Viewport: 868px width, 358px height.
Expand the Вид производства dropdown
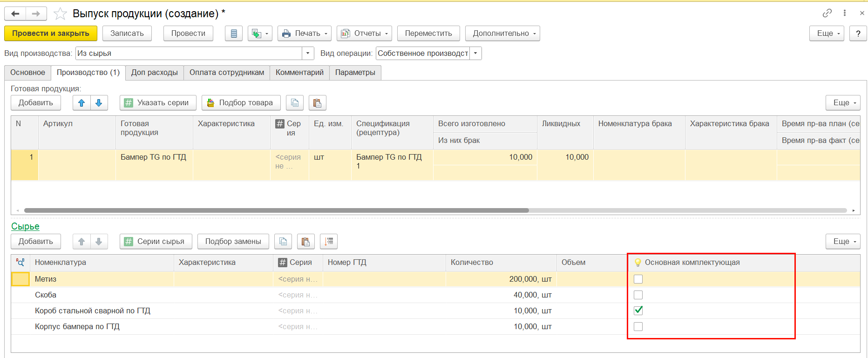[x=308, y=54]
